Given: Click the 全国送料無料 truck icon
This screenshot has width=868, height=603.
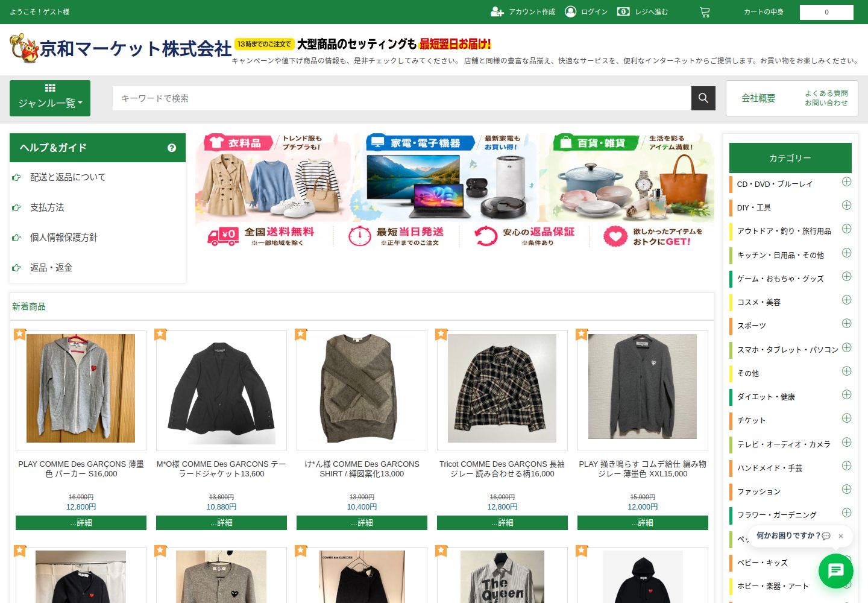Looking at the screenshot, I should tap(222, 236).
